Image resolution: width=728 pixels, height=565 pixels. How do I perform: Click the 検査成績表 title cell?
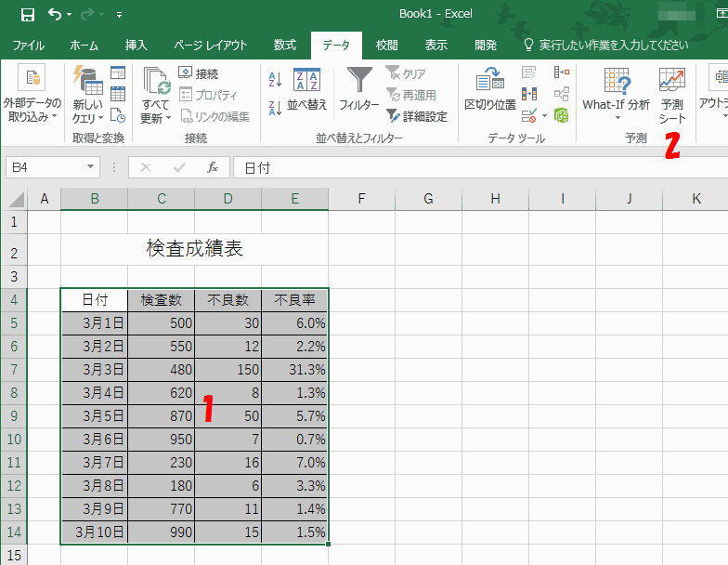(195, 249)
